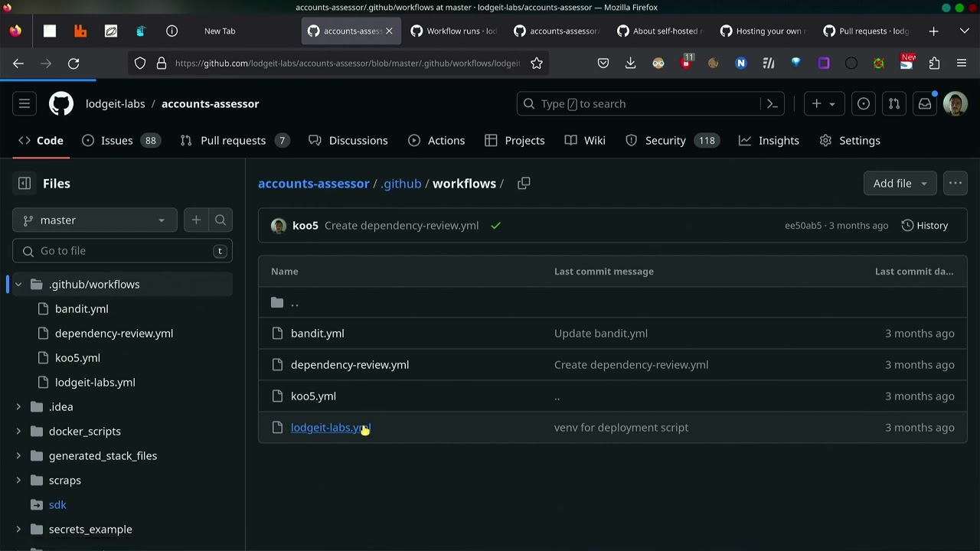The width and height of the screenshot is (980, 551).
Task: Reload the current page
Action: [73, 64]
